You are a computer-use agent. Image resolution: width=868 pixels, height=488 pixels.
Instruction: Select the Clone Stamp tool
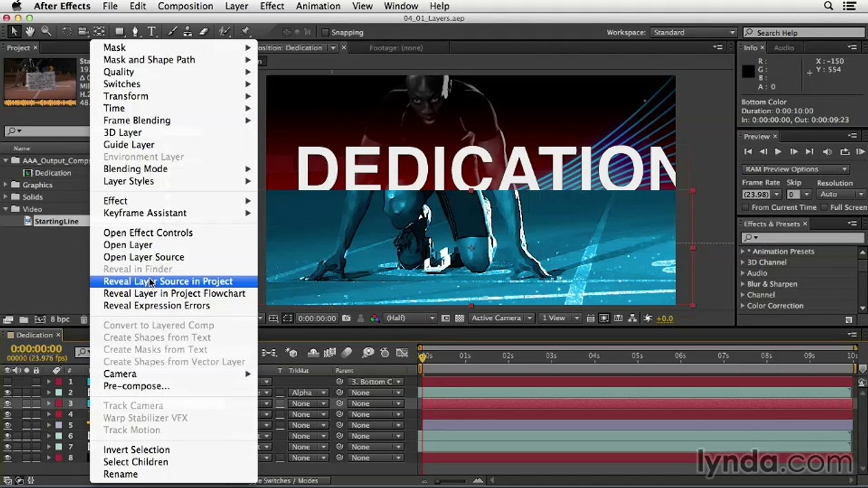[x=187, y=32]
